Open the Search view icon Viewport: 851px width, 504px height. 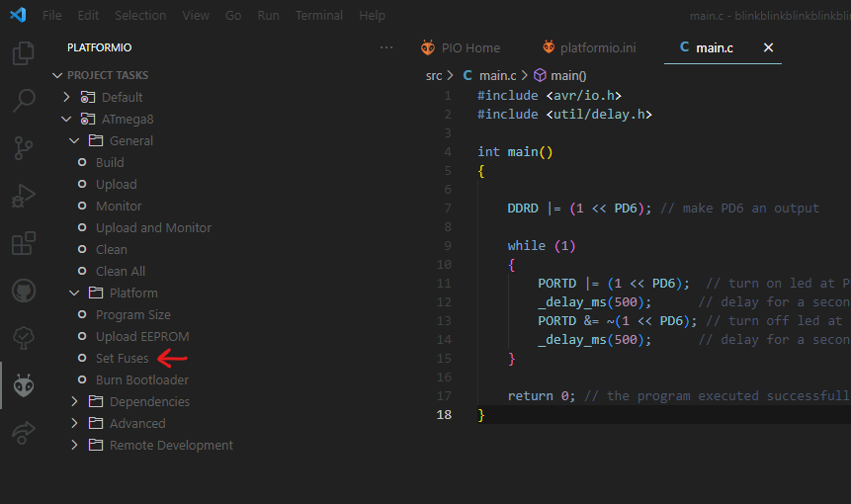click(24, 101)
